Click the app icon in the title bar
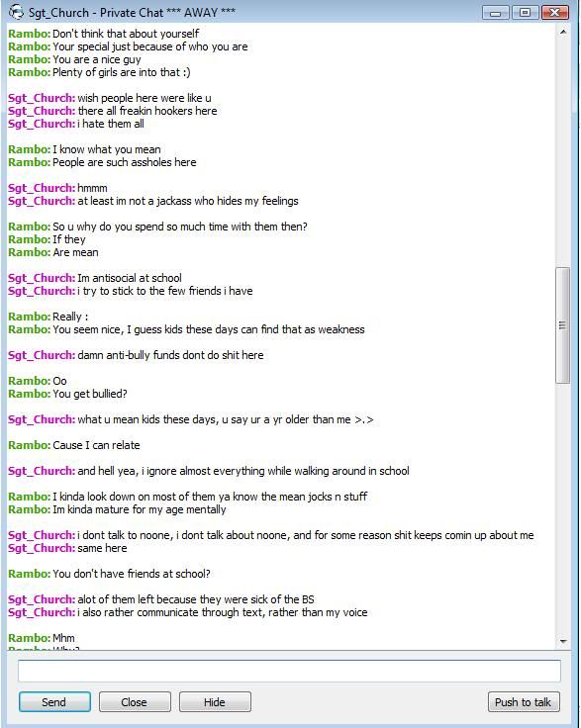Screen dimensions: 581x728 [16, 12]
